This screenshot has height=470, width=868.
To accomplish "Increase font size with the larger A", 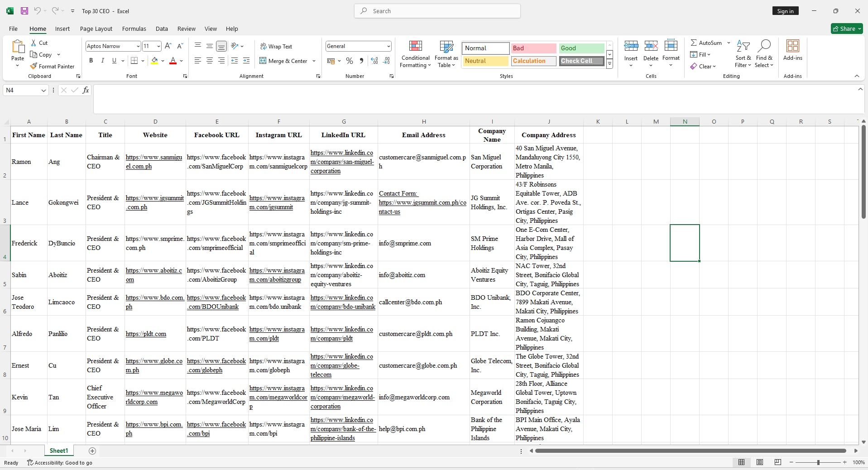I will coord(168,46).
